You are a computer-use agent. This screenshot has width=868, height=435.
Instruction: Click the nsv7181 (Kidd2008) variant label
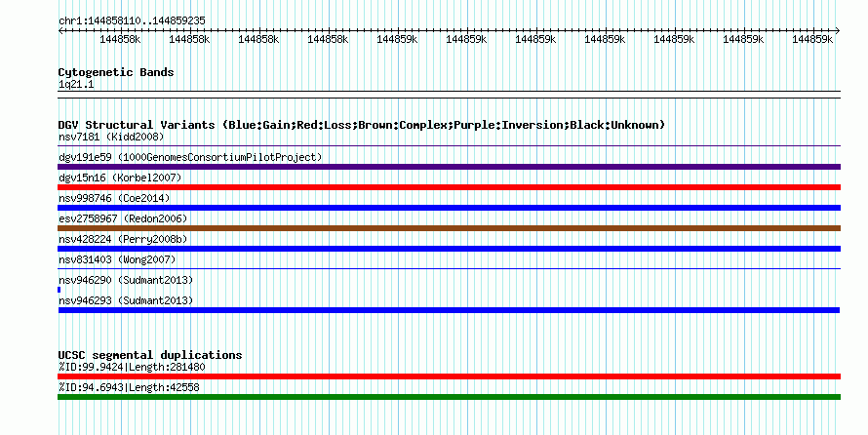pyautogui.click(x=111, y=137)
